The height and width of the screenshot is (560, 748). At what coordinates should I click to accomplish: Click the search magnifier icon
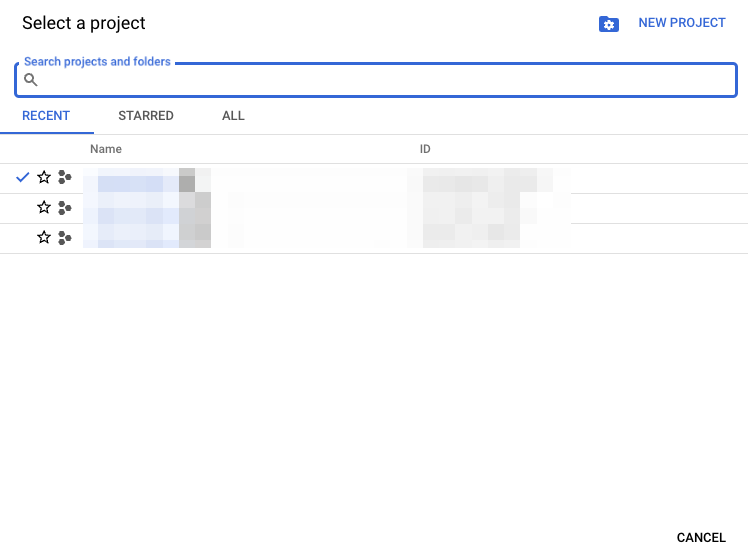pos(31,80)
